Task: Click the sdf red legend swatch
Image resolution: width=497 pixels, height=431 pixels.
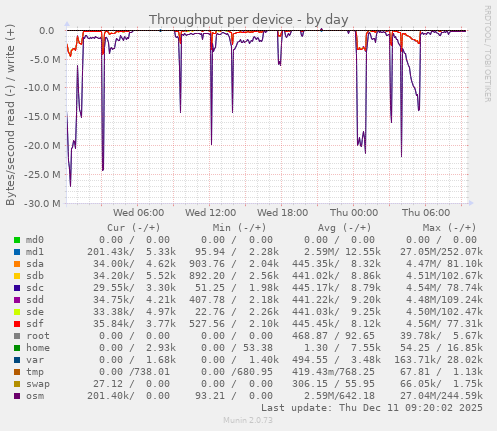Action: tap(17, 324)
